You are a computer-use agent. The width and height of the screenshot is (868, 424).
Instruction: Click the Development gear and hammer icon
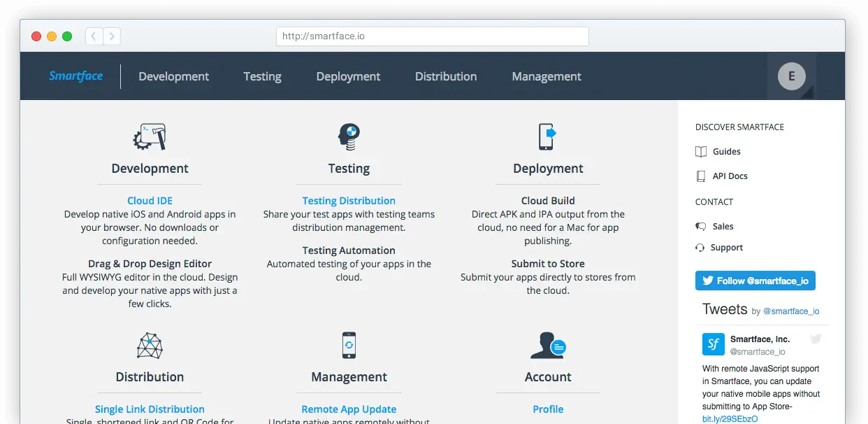[150, 136]
